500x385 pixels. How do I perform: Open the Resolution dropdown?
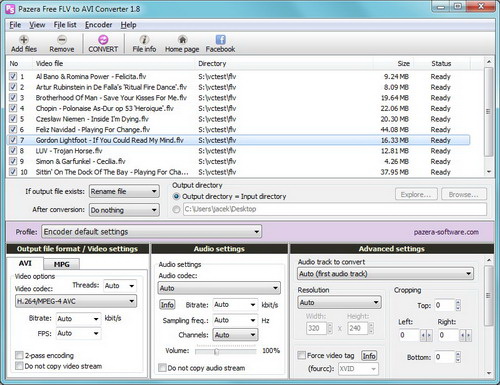coord(339,302)
